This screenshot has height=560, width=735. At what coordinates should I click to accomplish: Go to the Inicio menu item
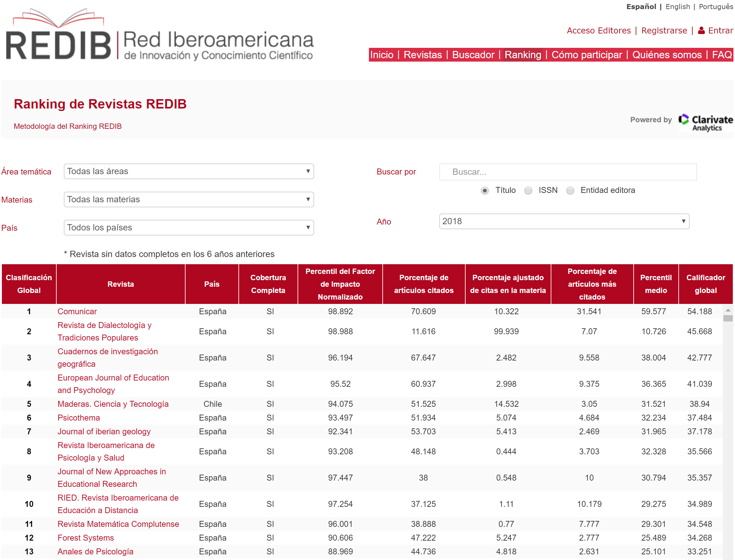[x=381, y=55]
